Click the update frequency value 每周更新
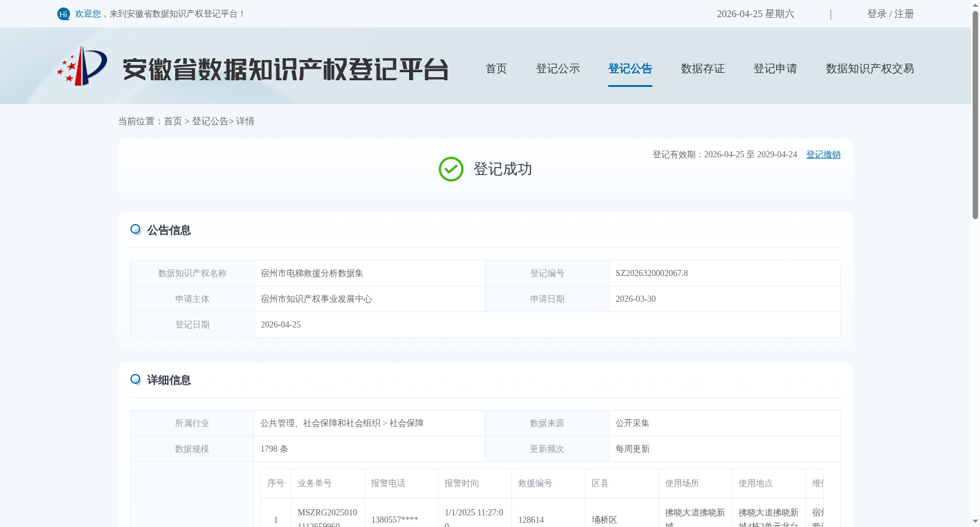 click(x=632, y=449)
